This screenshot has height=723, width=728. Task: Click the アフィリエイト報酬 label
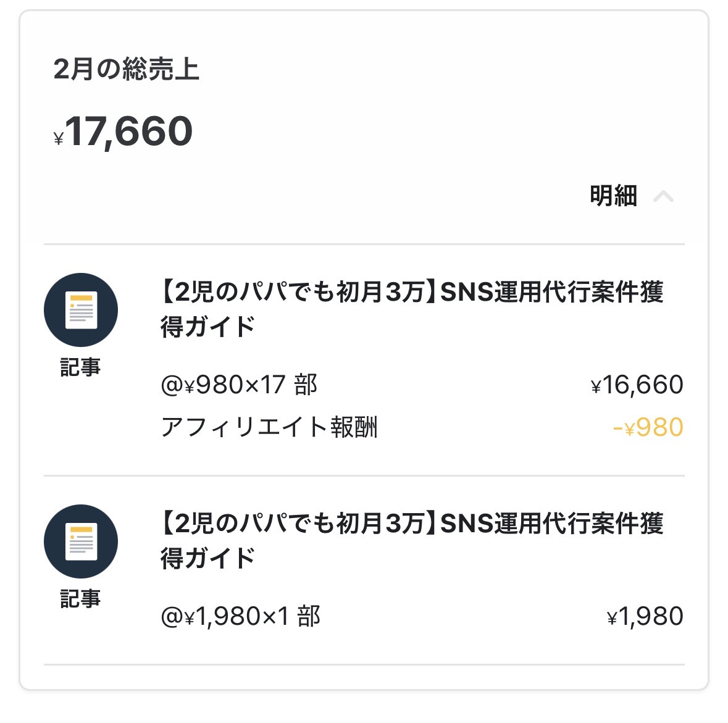[269, 427]
